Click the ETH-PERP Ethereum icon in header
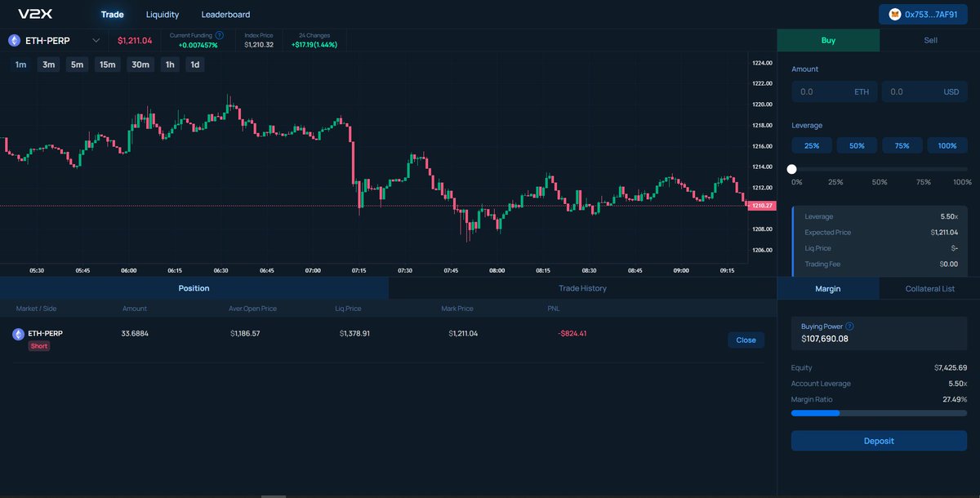The image size is (980, 498). [15, 40]
